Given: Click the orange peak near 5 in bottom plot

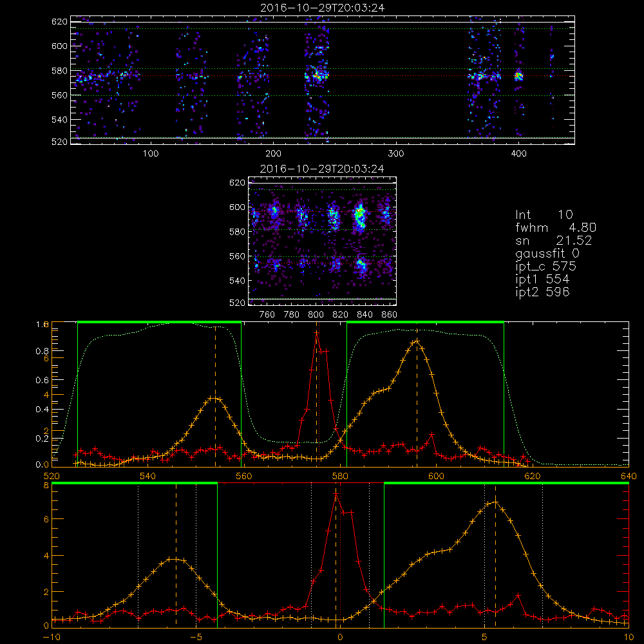Looking at the screenshot, I should click(x=495, y=502).
